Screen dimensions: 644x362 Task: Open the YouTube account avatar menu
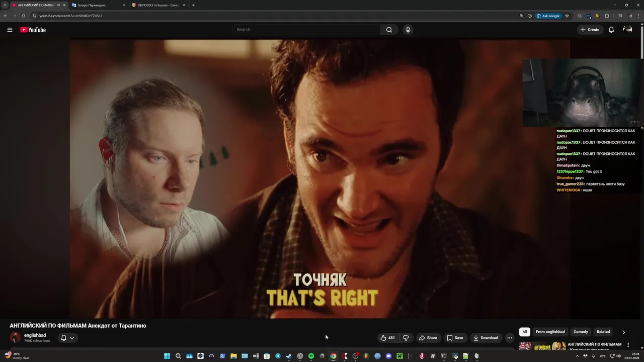coord(627,30)
